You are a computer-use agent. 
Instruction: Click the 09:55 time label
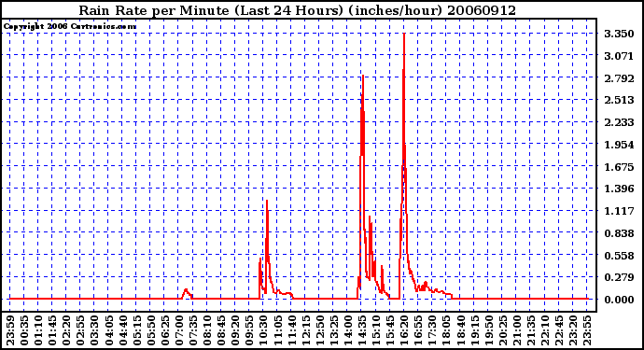click(x=249, y=330)
